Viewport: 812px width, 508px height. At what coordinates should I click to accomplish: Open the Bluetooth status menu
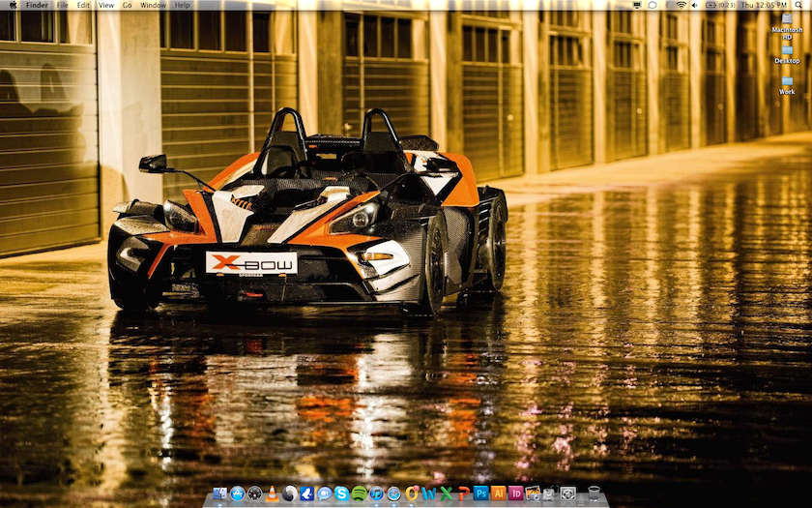668,5
